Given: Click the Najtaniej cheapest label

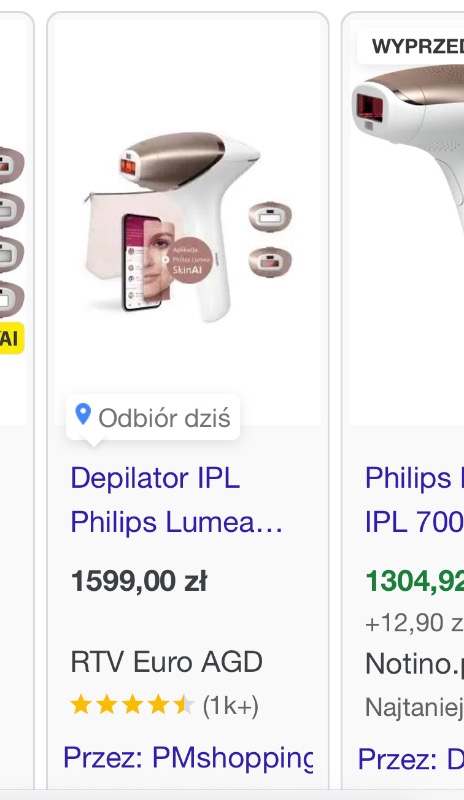Looking at the screenshot, I should pos(414,707).
